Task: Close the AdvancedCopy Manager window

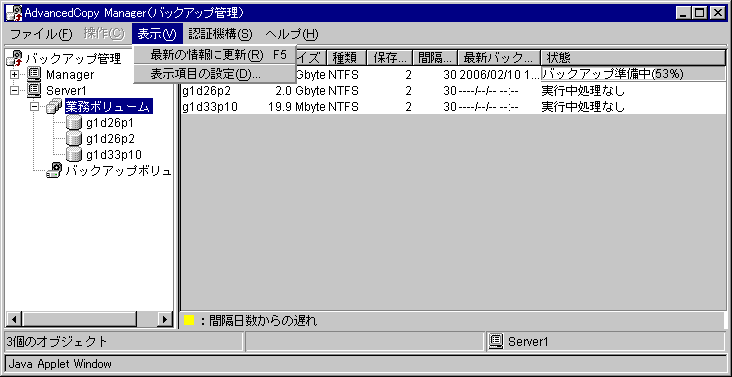Action: pos(718,14)
